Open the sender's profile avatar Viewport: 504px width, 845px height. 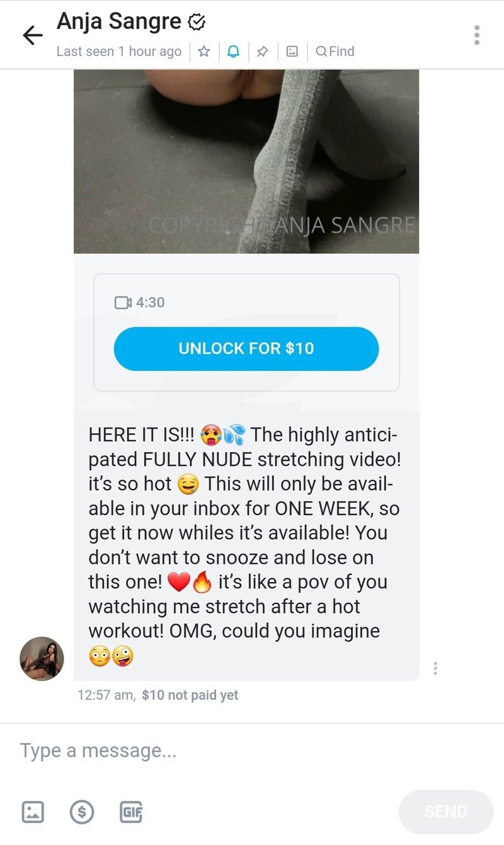[42, 658]
